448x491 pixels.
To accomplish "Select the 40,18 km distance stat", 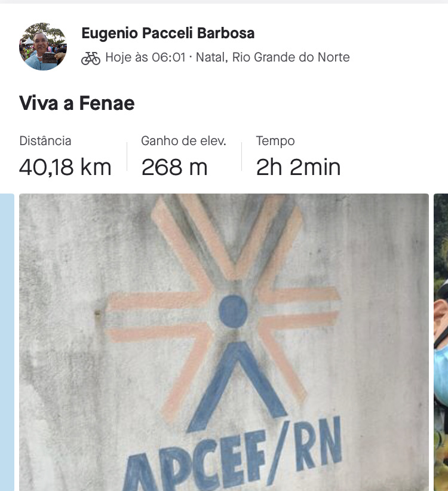I will coord(65,167).
